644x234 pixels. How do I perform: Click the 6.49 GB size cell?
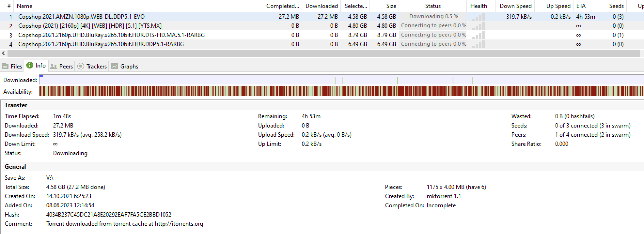[x=386, y=45]
